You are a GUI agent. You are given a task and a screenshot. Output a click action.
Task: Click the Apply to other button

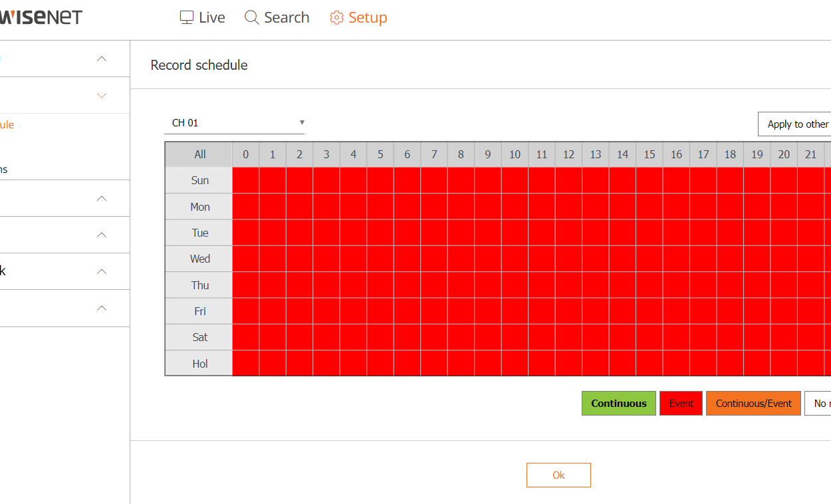(795, 124)
